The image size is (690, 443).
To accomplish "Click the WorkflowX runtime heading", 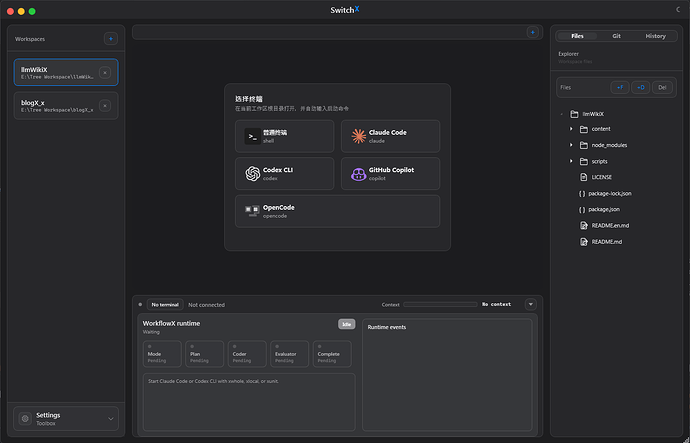I will [x=171, y=323].
